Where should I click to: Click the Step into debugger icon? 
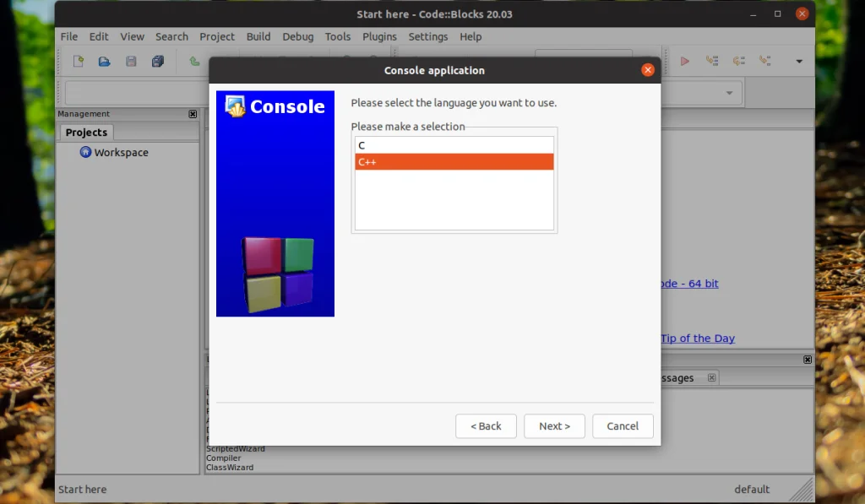click(740, 61)
